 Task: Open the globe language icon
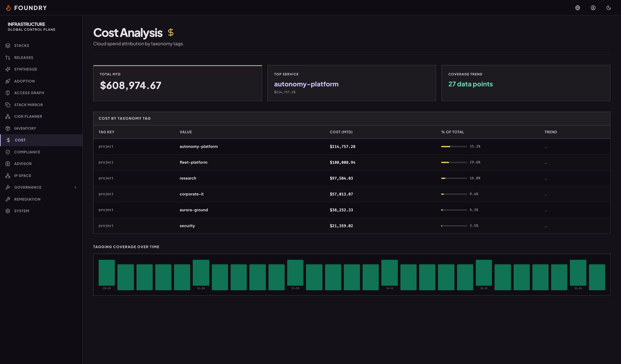(x=577, y=8)
